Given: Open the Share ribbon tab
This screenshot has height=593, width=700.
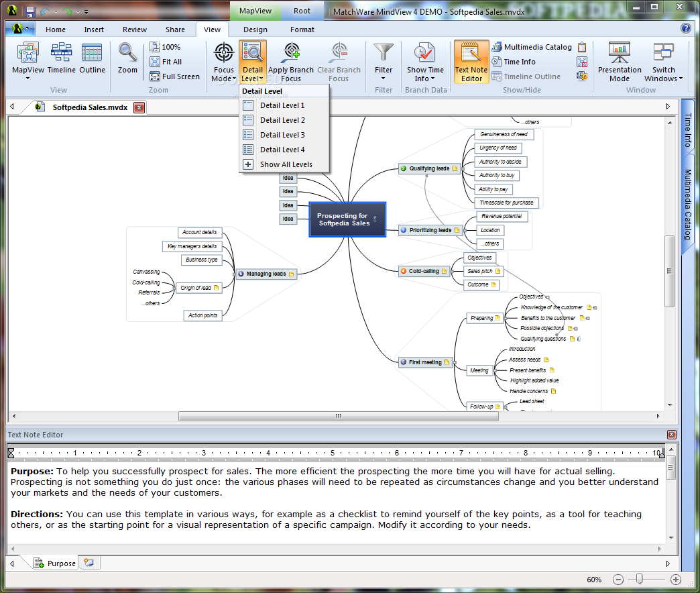Looking at the screenshot, I should 175,30.
